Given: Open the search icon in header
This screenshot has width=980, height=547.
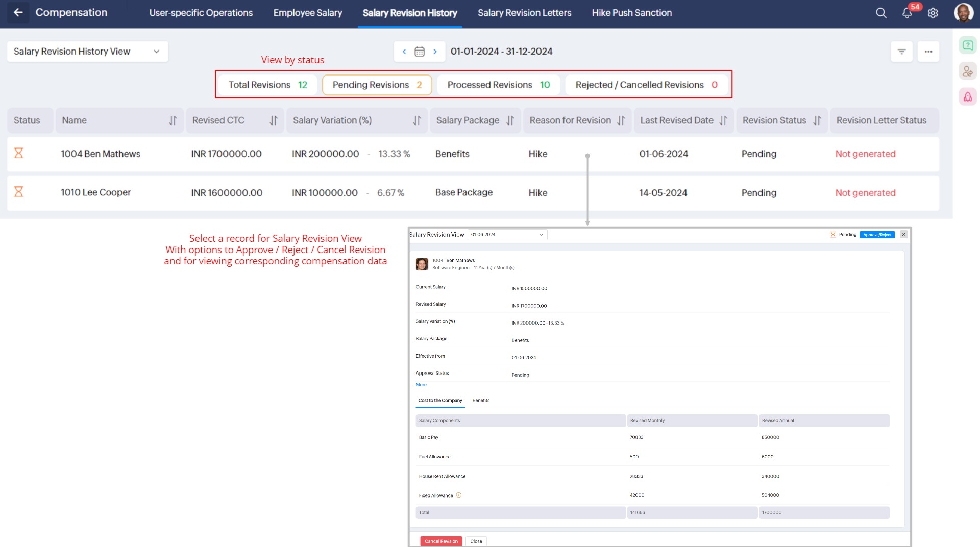Looking at the screenshot, I should (881, 13).
